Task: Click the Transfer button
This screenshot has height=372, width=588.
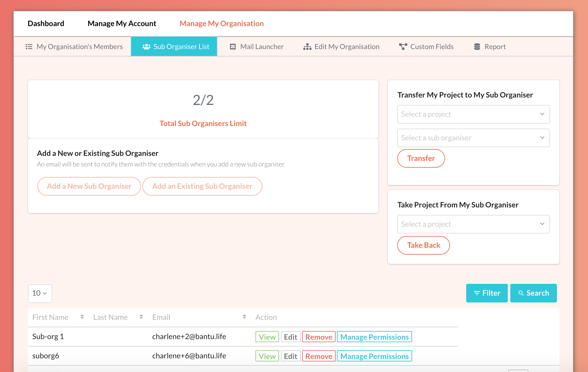Action: (x=421, y=158)
